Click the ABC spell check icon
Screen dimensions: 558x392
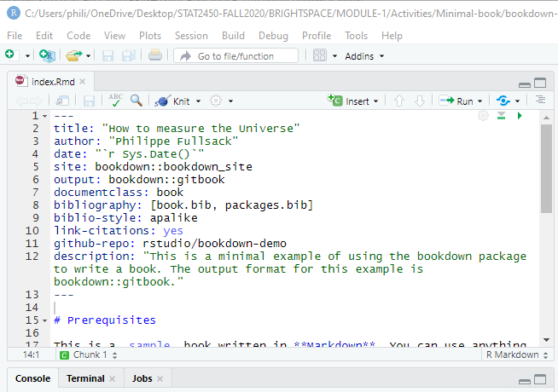point(115,101)
